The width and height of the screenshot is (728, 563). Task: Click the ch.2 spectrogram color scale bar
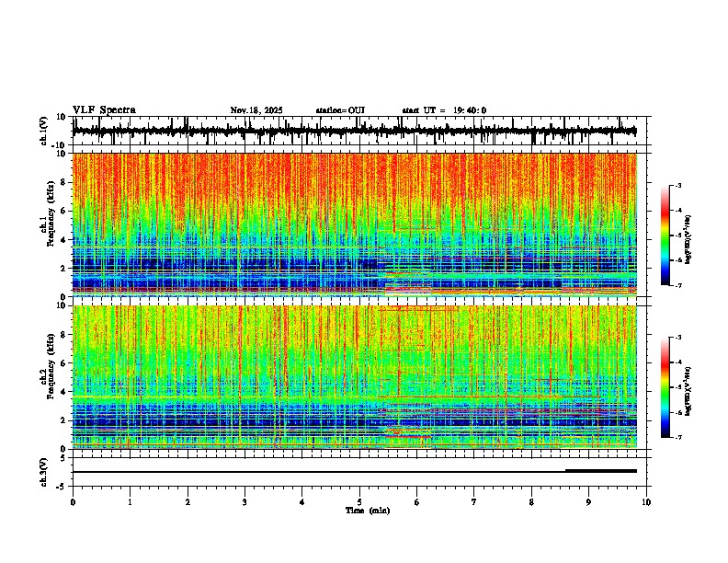click(x=665, y=387)
